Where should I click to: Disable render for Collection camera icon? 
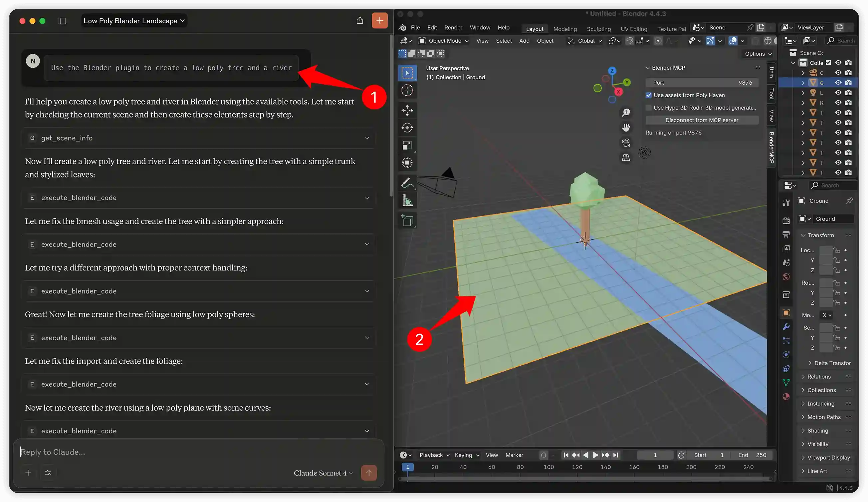(x=848, y=63)
